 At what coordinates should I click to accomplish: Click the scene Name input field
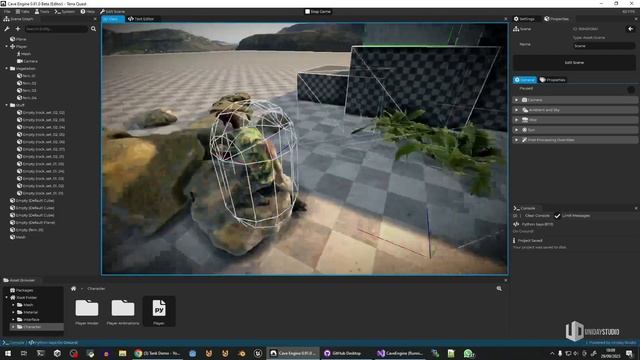[x=604, y=46]
